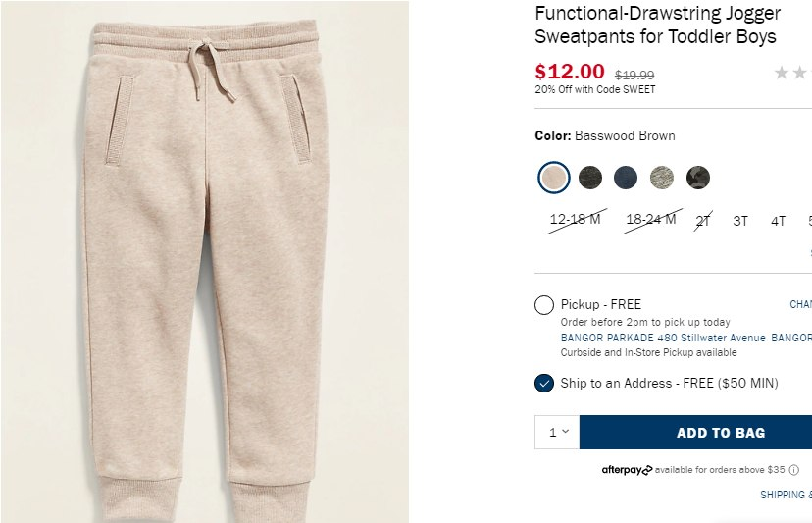The width and height of the screenshot is (812, 523).
Task: Open the quantity dropdown
Action: (x=557, y=432)
